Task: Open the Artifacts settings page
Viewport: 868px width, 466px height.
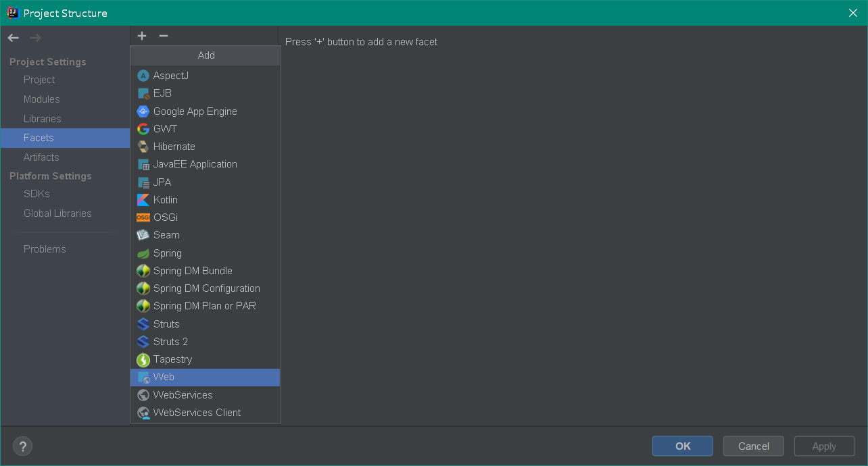Action: click(x=65, y=157)
